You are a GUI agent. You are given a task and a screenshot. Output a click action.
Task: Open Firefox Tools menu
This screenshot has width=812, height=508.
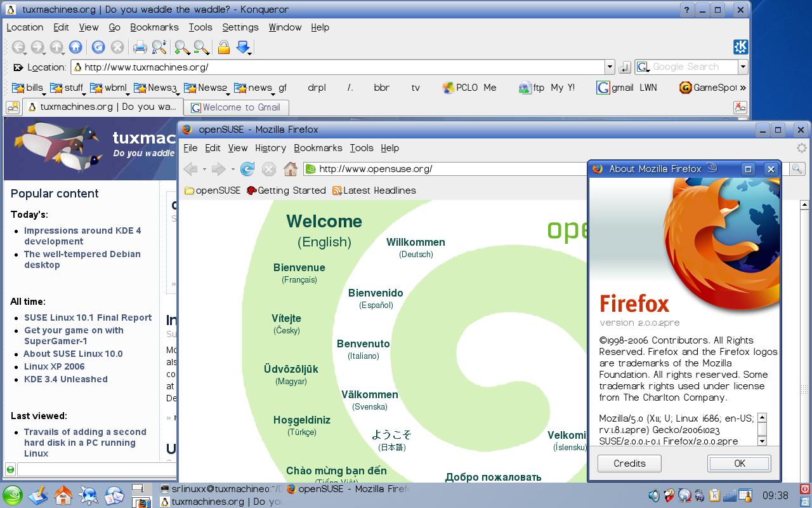click(x=361, y=148)
